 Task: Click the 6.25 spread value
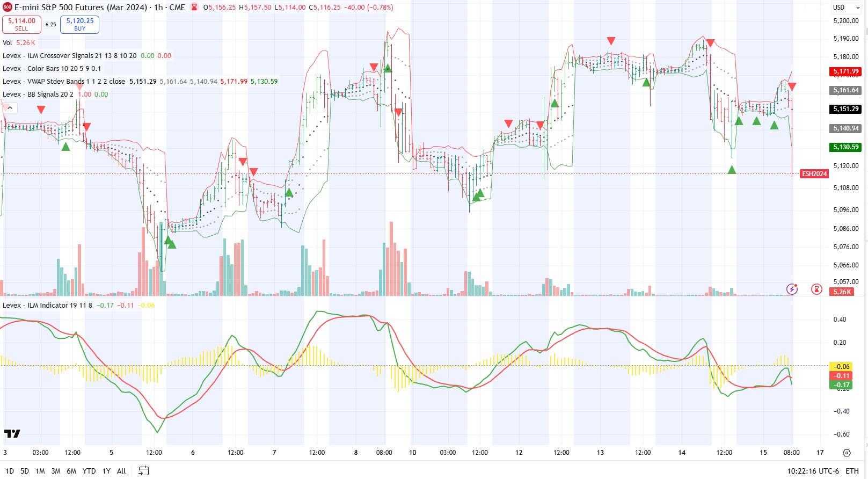(x=50, y=24)
